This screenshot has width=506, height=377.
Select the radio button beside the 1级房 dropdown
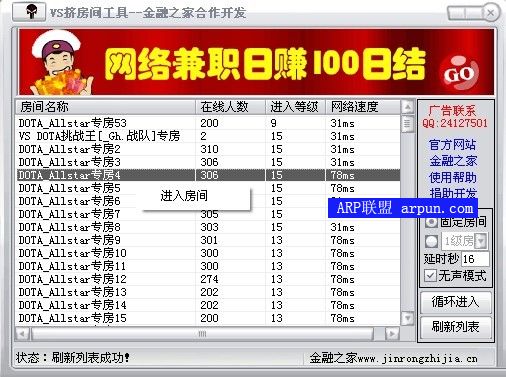(x=431, y=241)
